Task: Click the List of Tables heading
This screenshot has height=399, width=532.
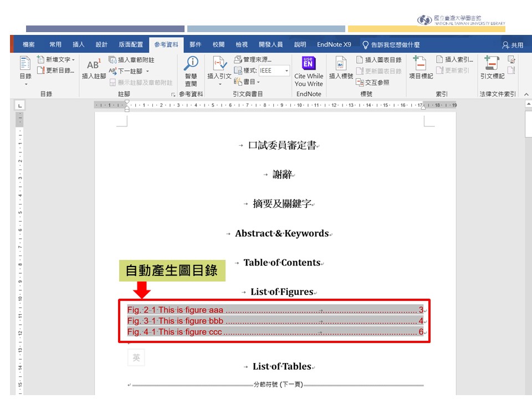Action: 282,366
